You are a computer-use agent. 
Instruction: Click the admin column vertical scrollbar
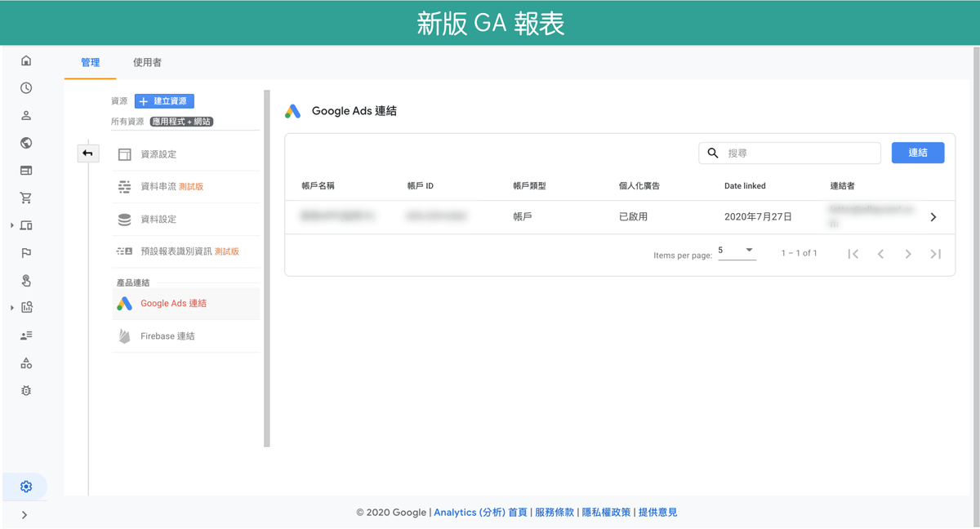click(x=266, y=269)
